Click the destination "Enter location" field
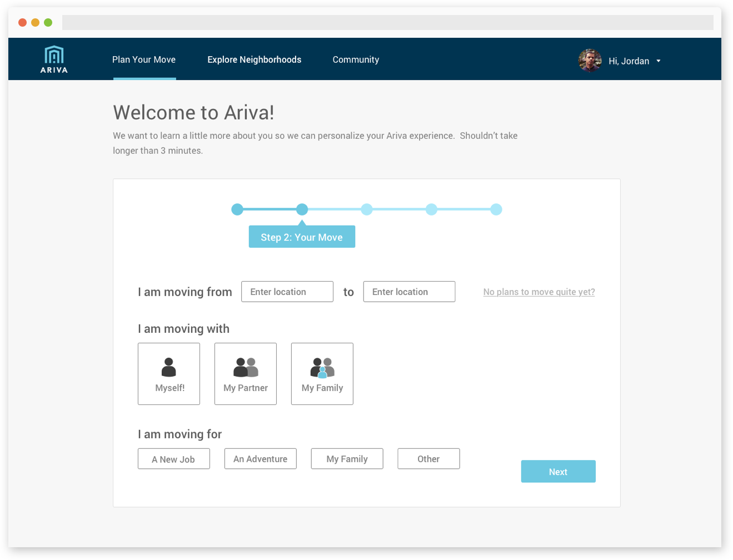This screenshot has width=733, height=560. pos(409,291)
